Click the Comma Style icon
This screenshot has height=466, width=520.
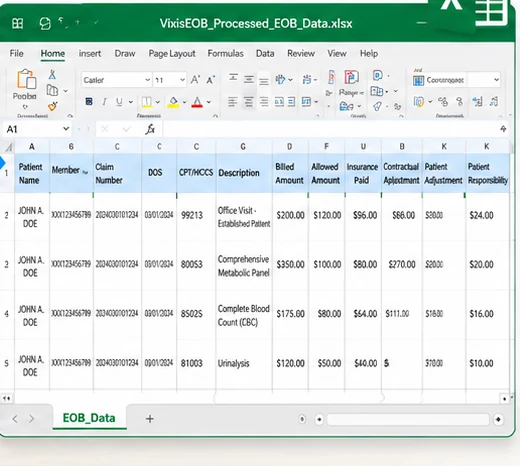[460, 101]
